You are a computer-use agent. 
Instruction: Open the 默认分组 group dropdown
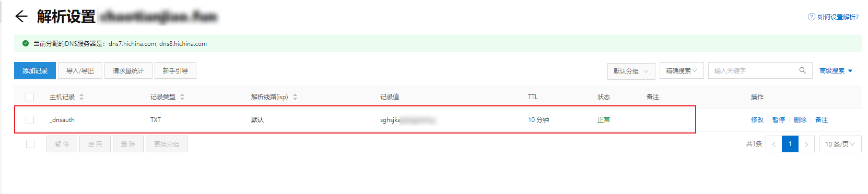click(x=630, y=71)
